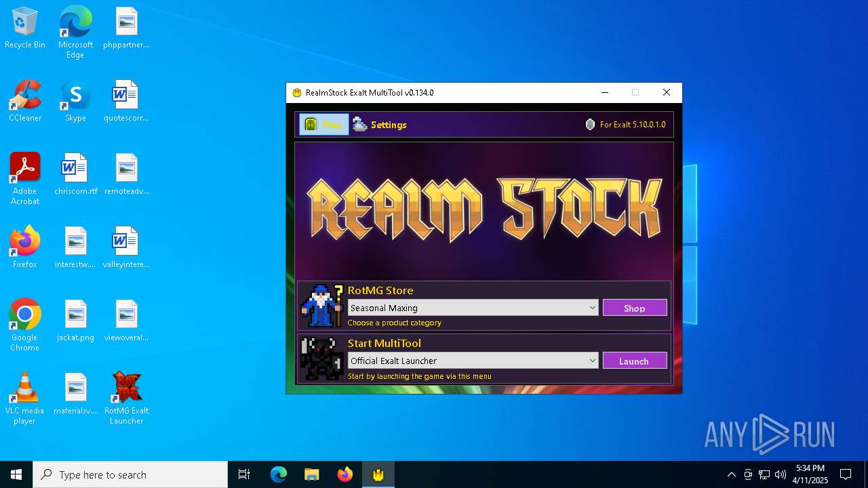Select the RotMG Exalt Launcher shortcut
Viewport: 868px width, 488px height.
(126, 399)
